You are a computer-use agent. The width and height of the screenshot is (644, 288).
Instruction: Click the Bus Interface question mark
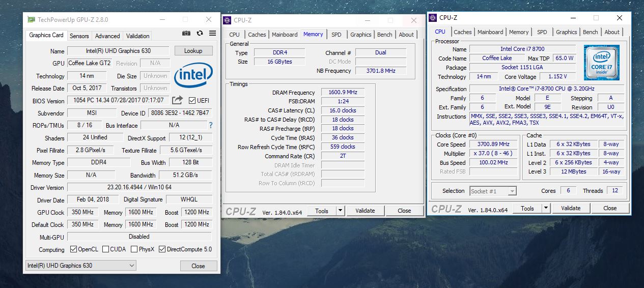[211, 125]
